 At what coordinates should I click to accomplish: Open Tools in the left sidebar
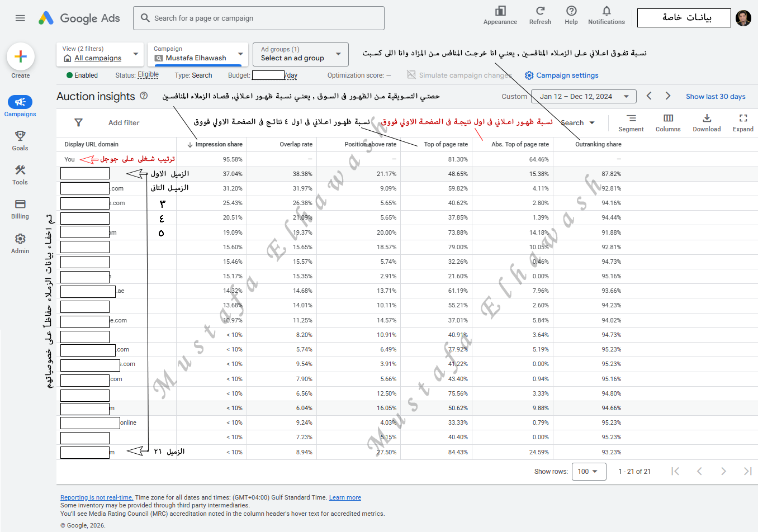(20, 174)
